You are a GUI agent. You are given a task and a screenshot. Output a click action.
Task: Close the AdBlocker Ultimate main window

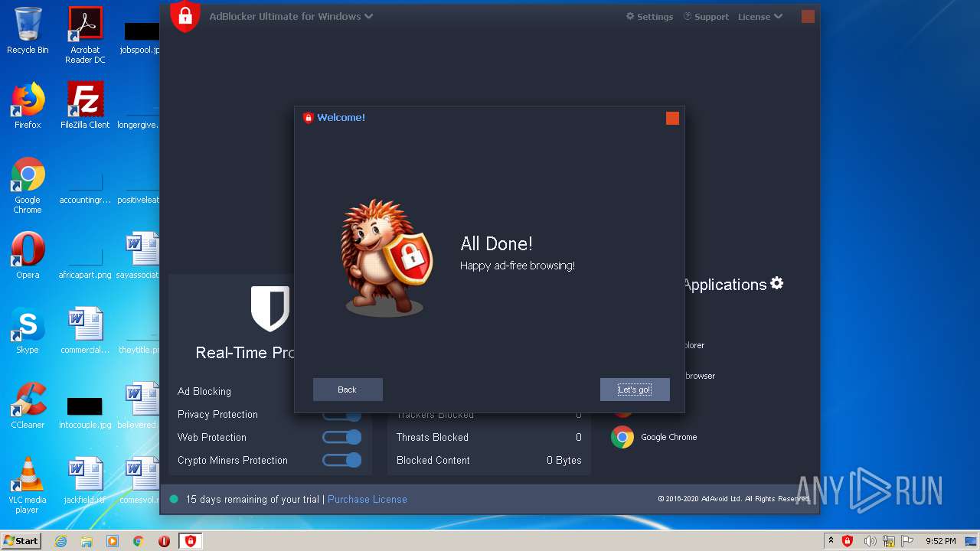808,16
